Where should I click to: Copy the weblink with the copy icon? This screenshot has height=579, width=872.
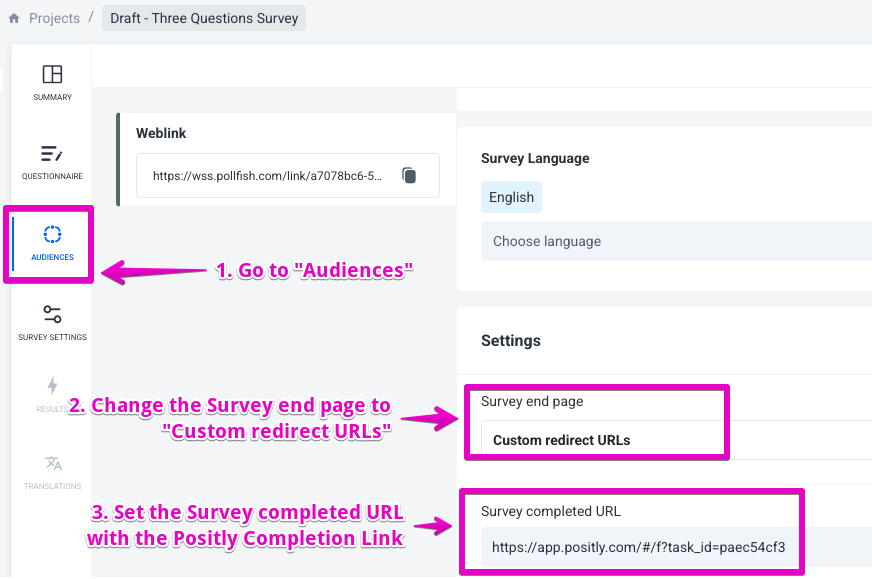point(409,175)
